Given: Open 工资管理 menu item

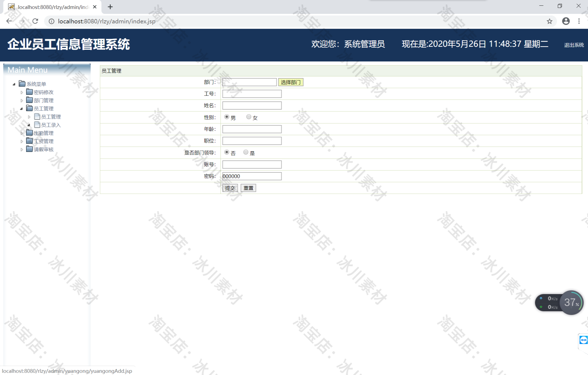Looking at the screenshot, I should coord(44,141).
